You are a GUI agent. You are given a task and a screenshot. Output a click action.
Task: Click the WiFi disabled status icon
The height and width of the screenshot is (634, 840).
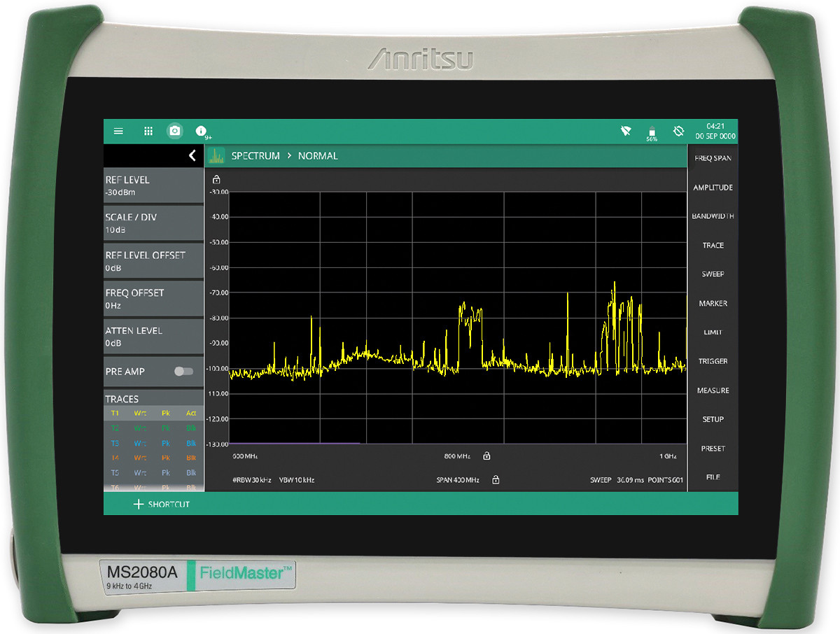click(625, 131)
